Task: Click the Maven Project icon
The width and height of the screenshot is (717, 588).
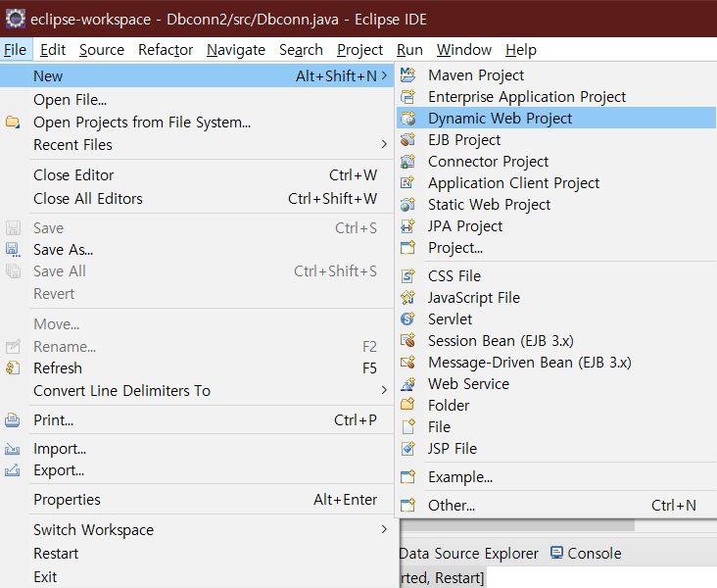Action: (x=407, y=74)
